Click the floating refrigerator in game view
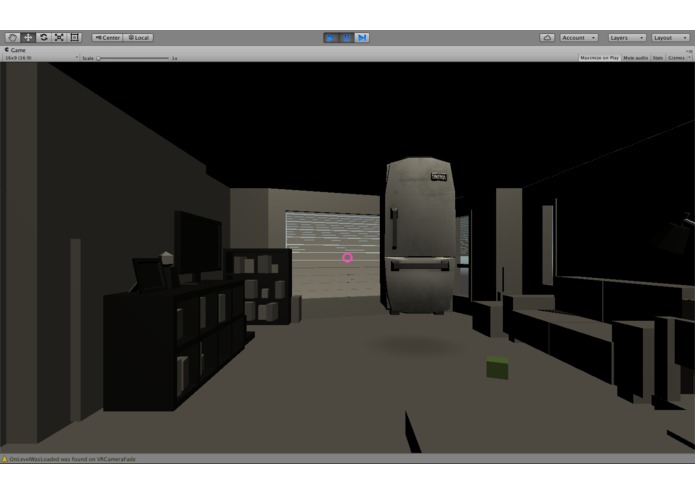695x494 pixels. 419,236
